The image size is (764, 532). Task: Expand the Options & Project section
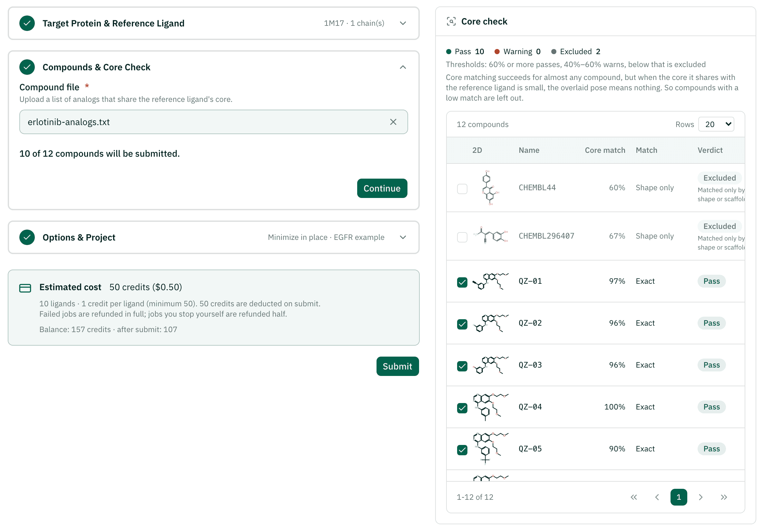(x=403, y=237)
